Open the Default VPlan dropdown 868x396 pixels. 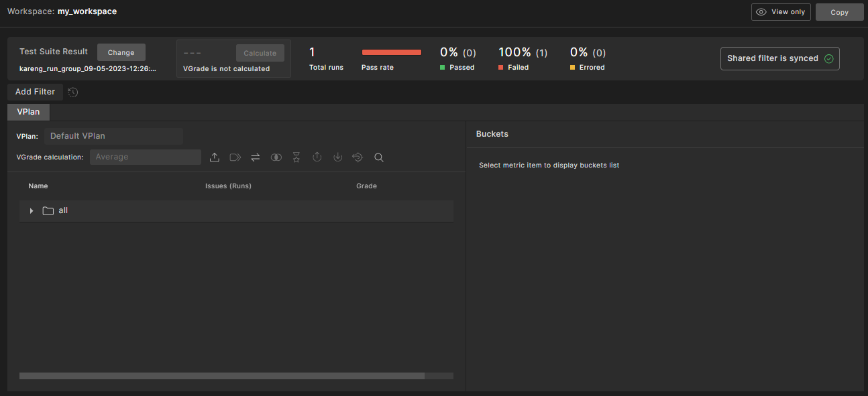tap(113, 136)
